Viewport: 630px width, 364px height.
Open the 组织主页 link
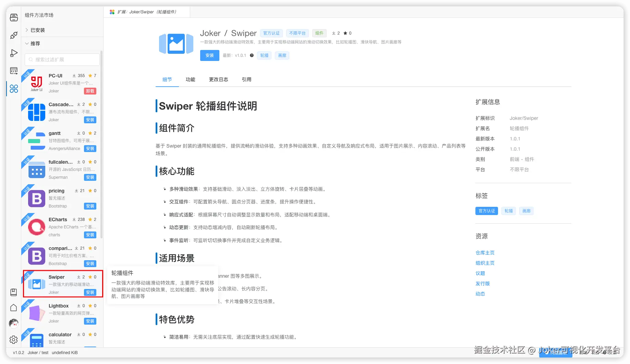pyautogui.click(x=485, y=263)
